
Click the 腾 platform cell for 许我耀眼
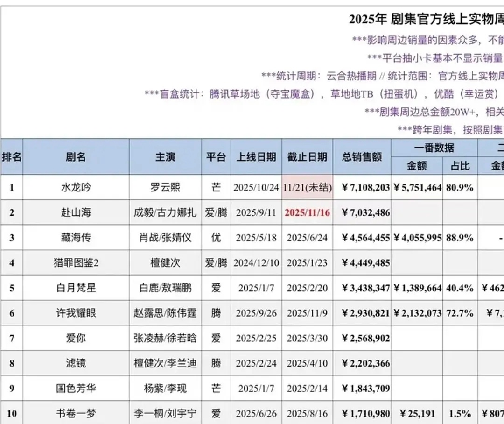click(216, 313)
